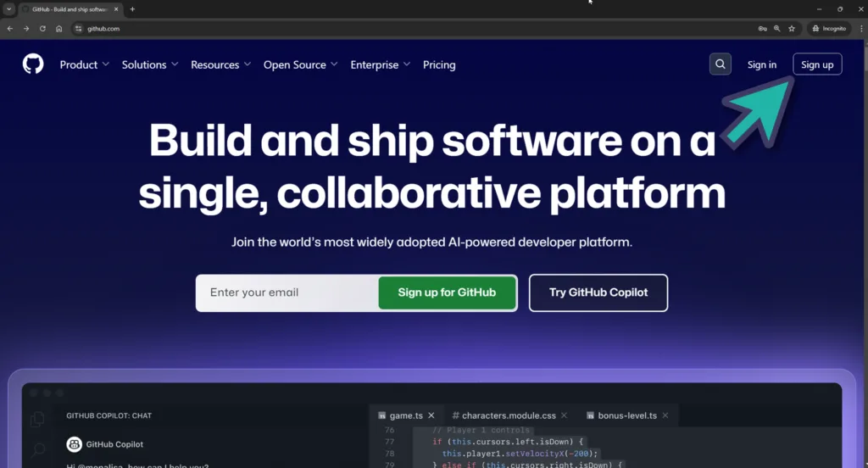
Task: Click the Sign in link
Action: [x=762, y=64]
